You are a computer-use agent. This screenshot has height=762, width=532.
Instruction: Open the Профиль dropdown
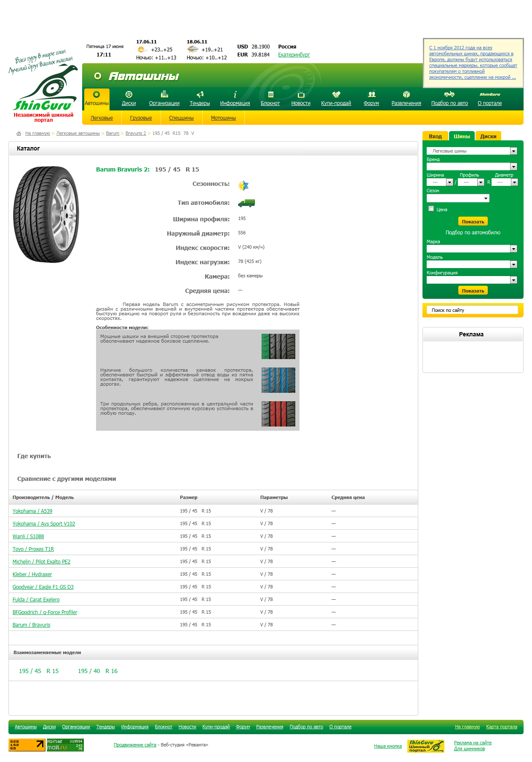[x=471, y=182]
